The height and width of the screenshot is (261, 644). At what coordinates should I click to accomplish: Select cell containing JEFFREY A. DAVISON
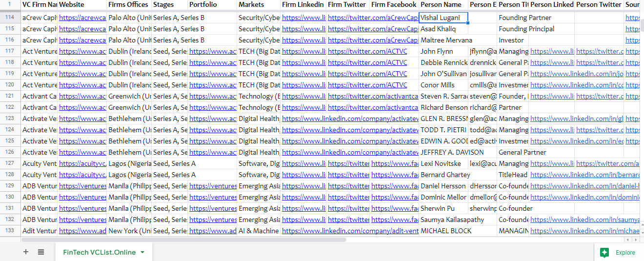point(443,152)
